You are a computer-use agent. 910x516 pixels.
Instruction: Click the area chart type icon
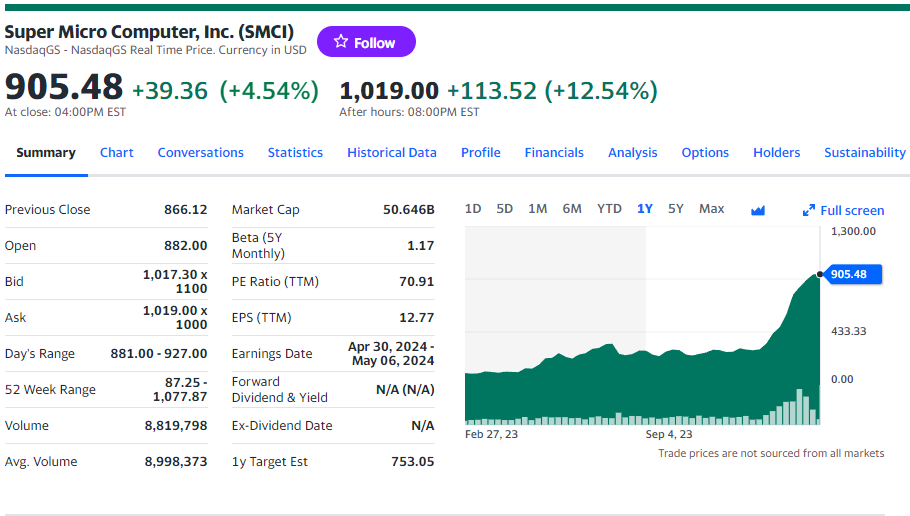point(757,210)
